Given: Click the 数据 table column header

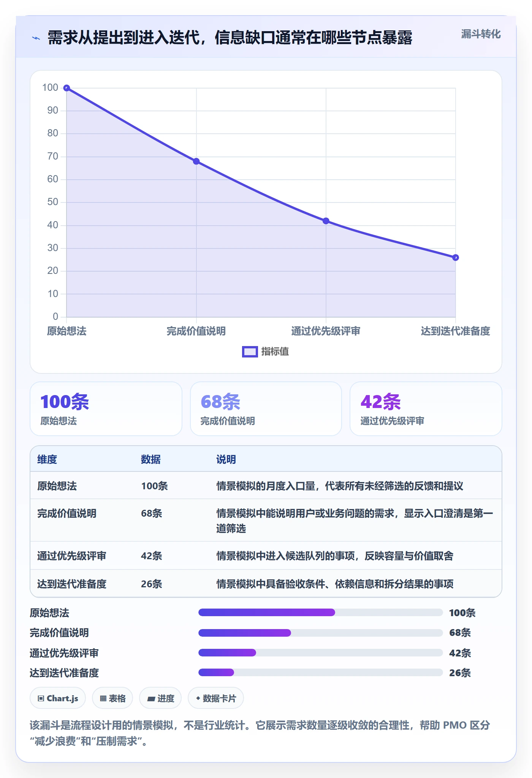Looking at the screenshot, I should coord(151,459).
